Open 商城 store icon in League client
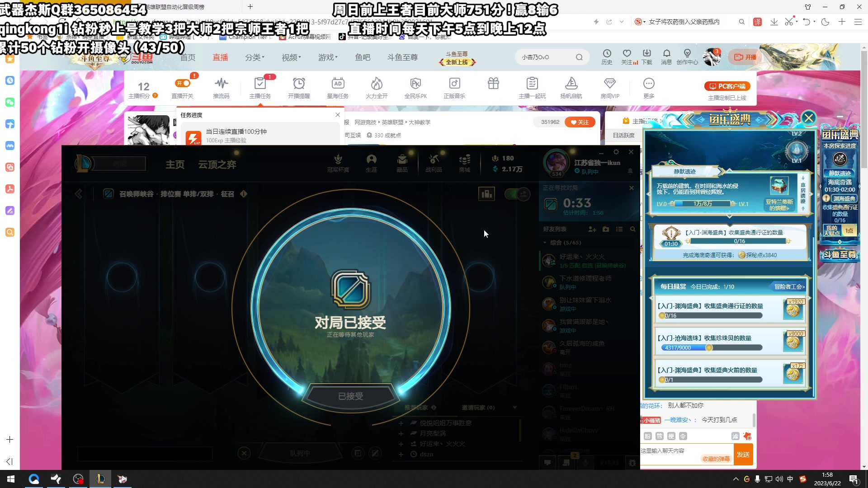The width and height of the screenshot is (868, 488). (464, 163)
